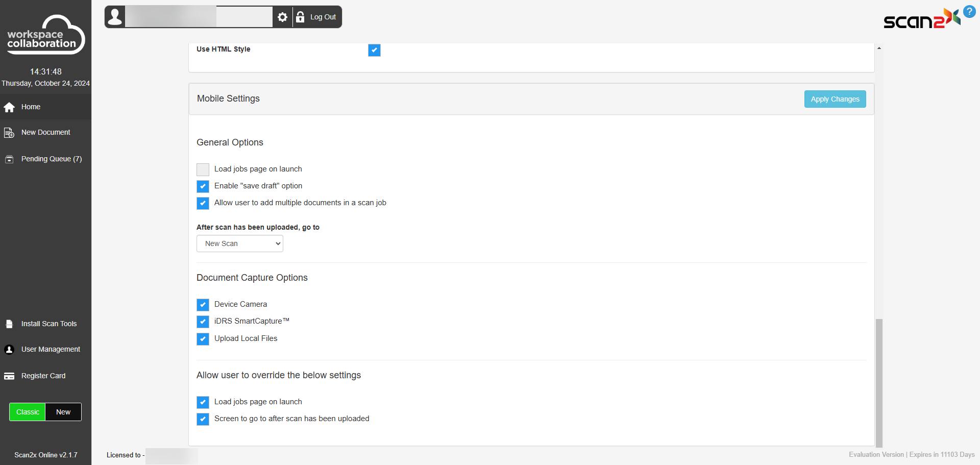
Task: Click the vertical scrollbar thumb
Action: (879, 383)
